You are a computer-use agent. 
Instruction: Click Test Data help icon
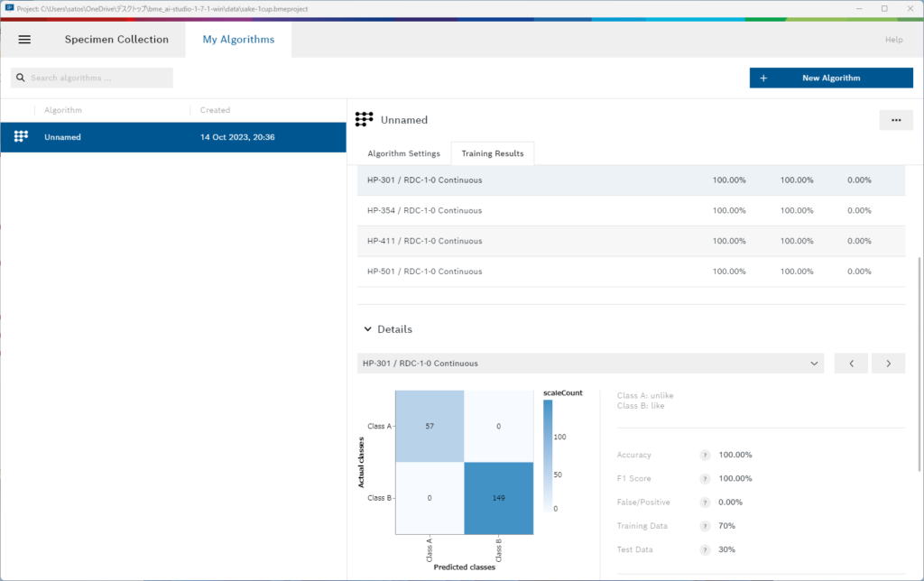(x=705, y=549)
